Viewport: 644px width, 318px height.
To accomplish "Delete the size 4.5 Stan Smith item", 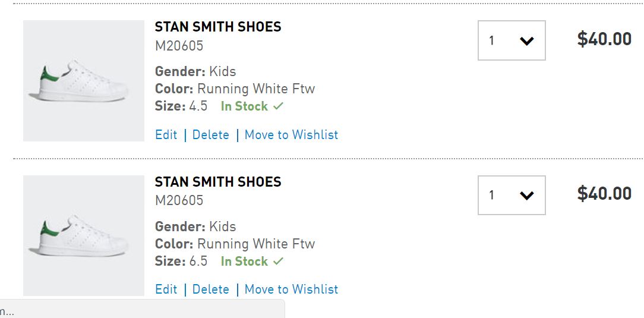I will pos(211,135).
